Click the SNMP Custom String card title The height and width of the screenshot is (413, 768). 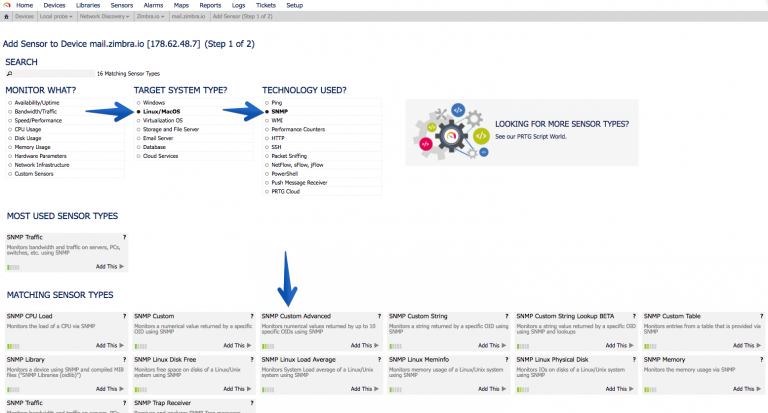pyautogui.click(x=418, y=316)
